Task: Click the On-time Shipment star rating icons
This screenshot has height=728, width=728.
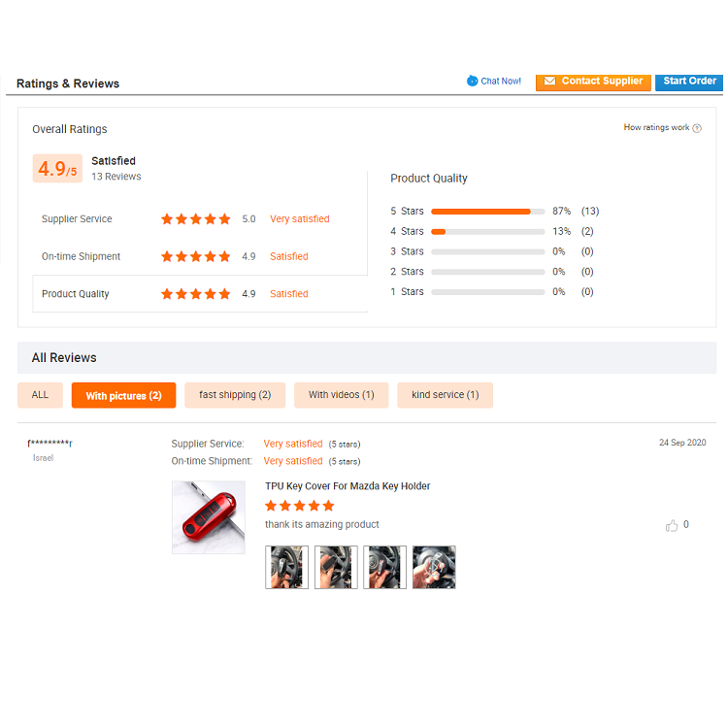Action: coord(195,256)
